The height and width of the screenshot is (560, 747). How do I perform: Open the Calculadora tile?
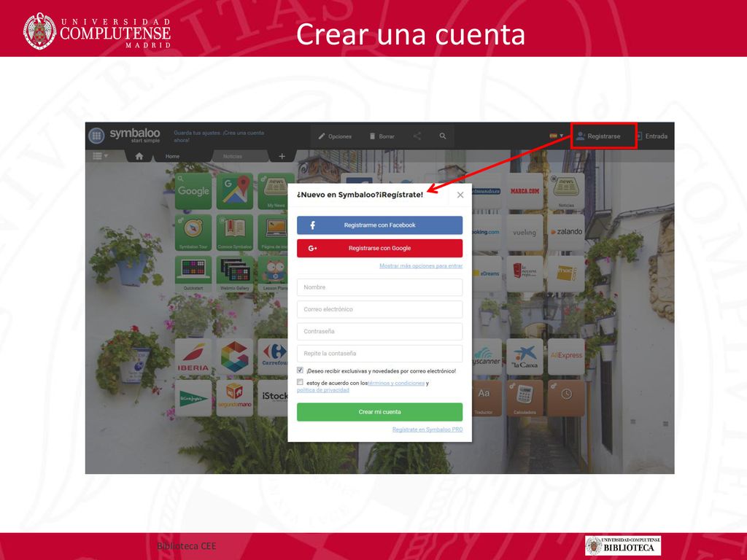[525, 398]
